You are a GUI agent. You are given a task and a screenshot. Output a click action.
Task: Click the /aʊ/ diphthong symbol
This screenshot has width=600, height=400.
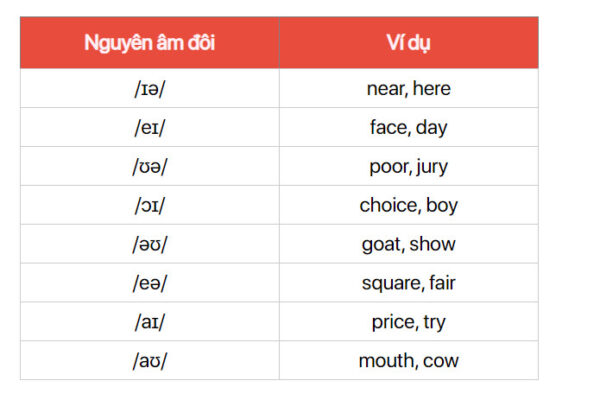point(149,361)
